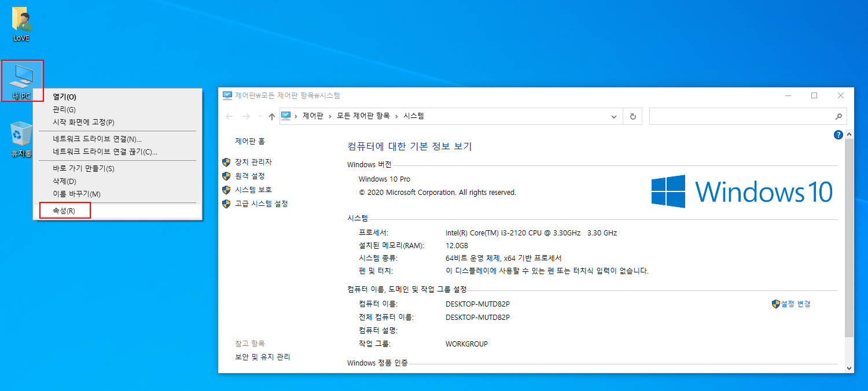Open the LoVE folder icon on desktop

[x=21, y=24]
